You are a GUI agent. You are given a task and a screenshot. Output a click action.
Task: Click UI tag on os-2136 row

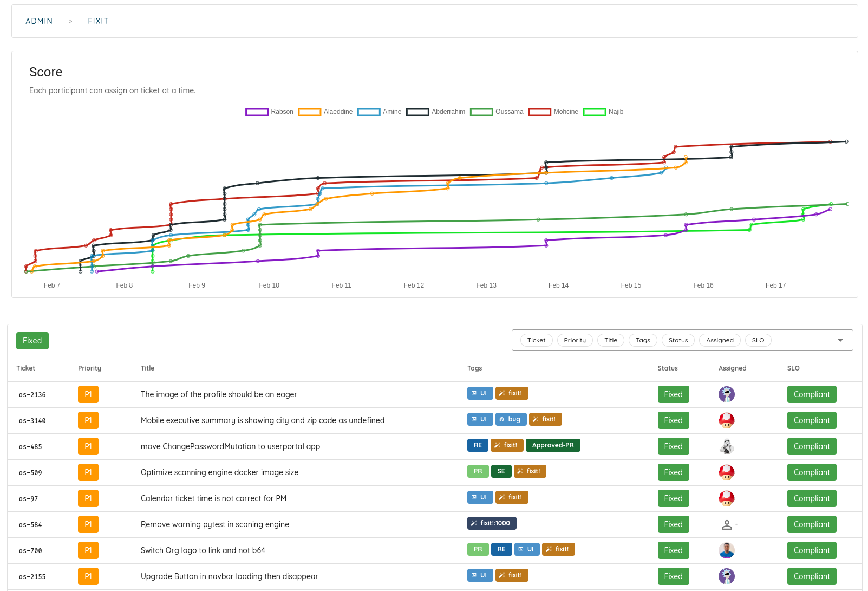480,393
